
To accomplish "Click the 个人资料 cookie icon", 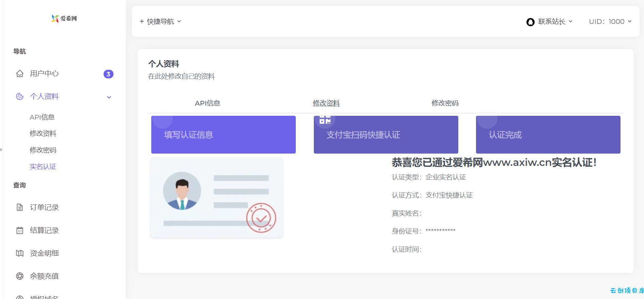I will click(x=20, y=96).
